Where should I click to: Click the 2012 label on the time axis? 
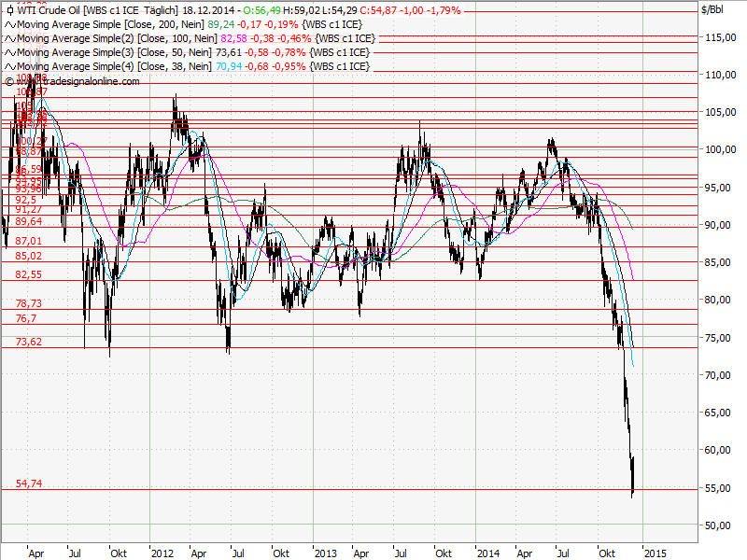tap(163, 553)
